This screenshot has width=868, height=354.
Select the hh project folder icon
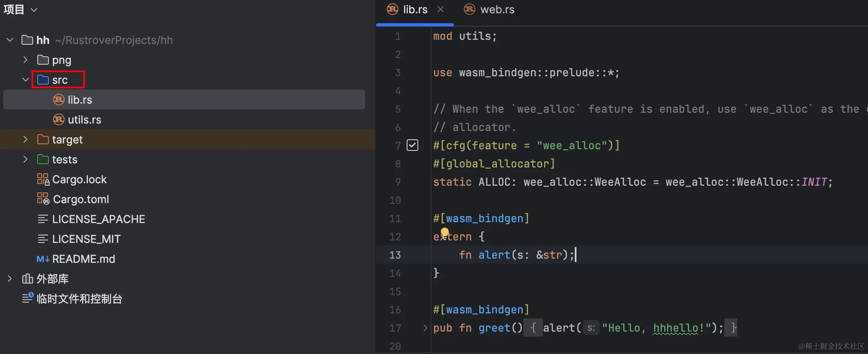(27, 40)
